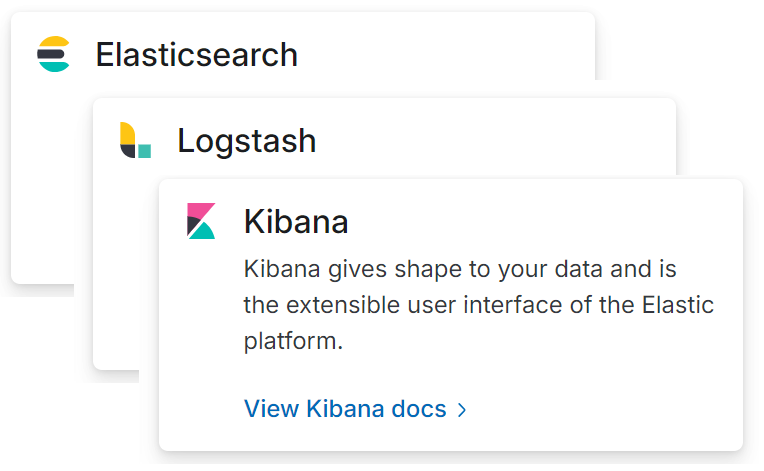Open the View Kibana docs link
764x471 pixels.
(355, 409)
